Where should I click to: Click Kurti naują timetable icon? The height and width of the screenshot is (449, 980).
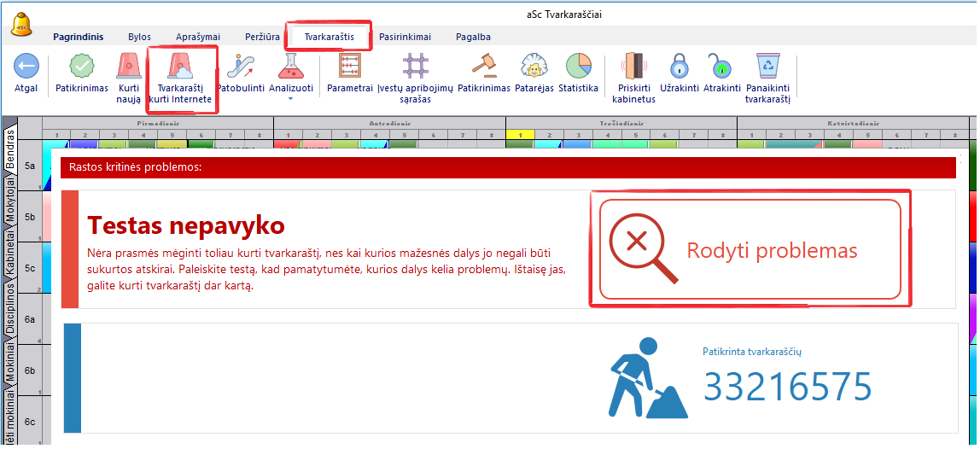(x=129, y=66)
